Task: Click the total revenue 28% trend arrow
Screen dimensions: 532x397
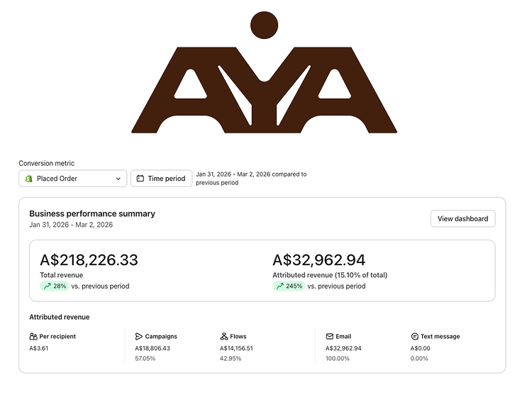Action: tap(48, 286)
